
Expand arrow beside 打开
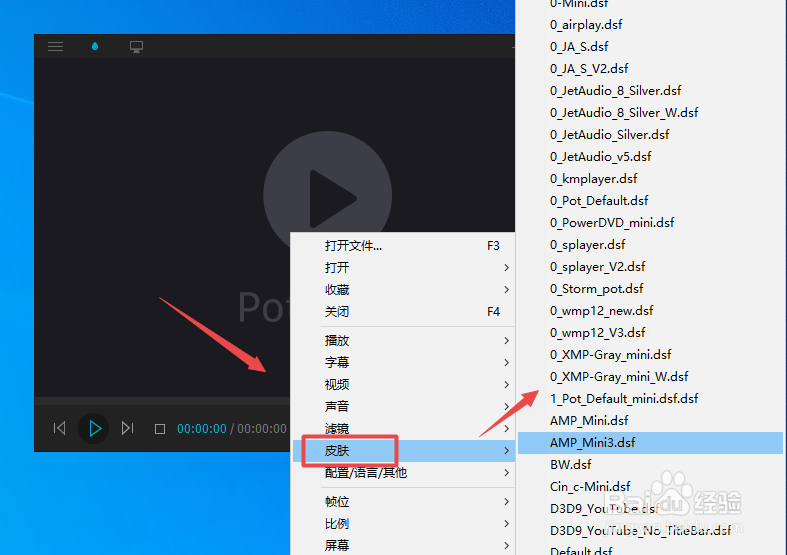click(x=506, y=267)
